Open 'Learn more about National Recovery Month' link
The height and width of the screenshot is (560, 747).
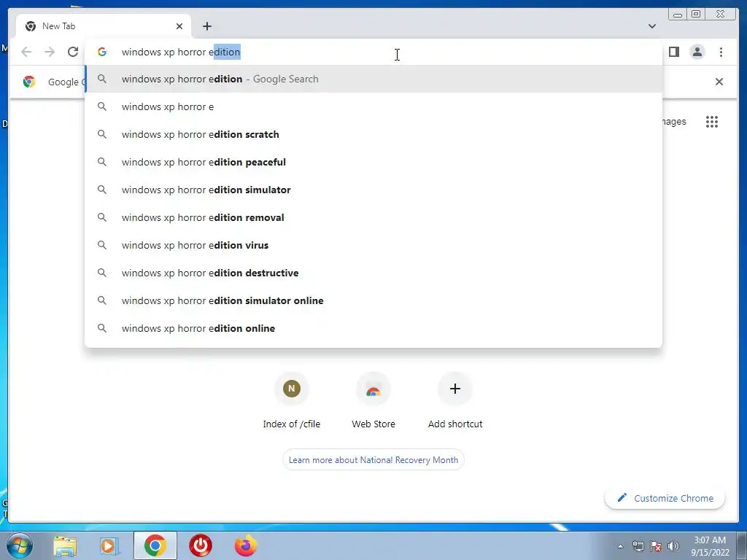point(373,460)
